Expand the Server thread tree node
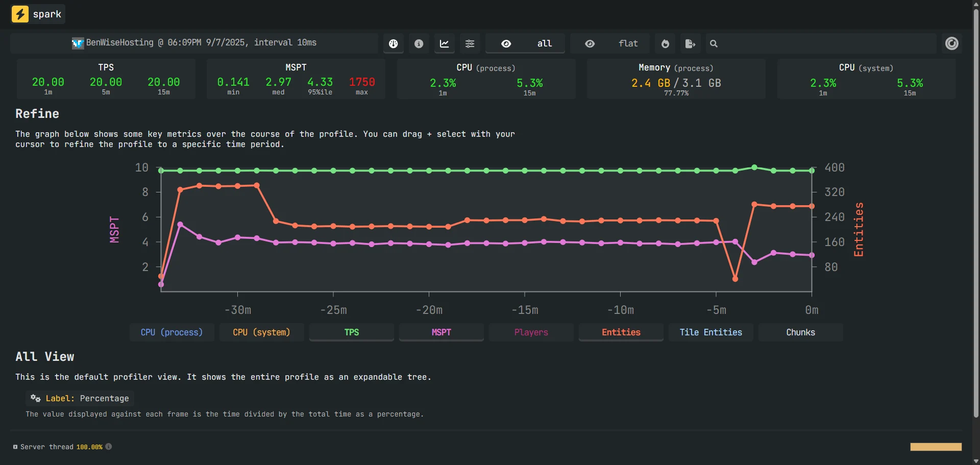Image resolution: width=980 pixels, height=465 pixels. pyautogui.click(x=15, y=447)
